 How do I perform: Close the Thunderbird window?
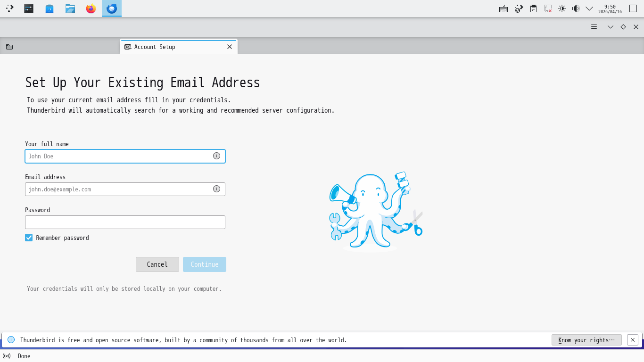(636, 27)
